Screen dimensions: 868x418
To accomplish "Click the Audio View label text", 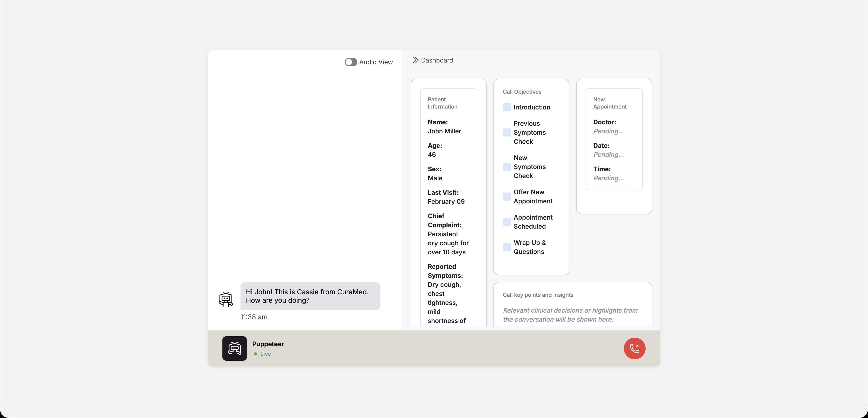I will 376,62.
